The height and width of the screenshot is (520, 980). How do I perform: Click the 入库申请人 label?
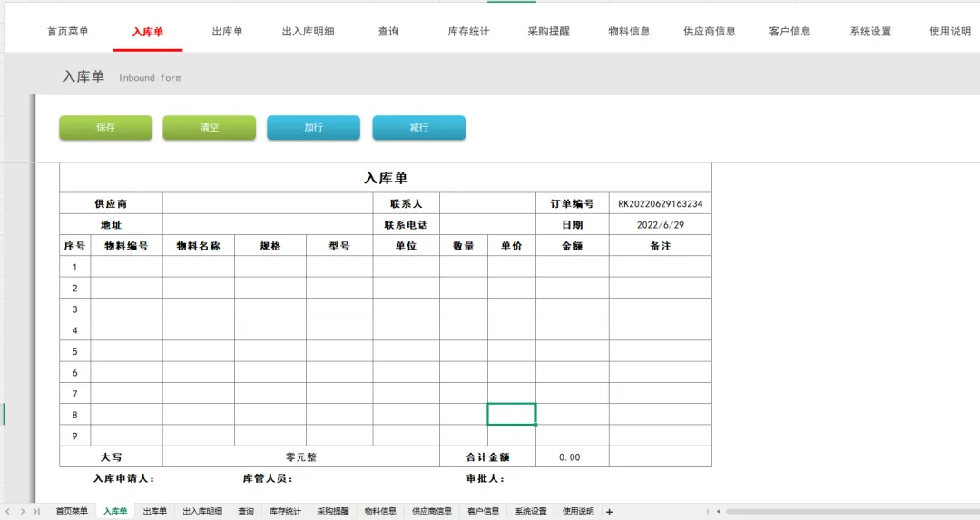[123, 478]
